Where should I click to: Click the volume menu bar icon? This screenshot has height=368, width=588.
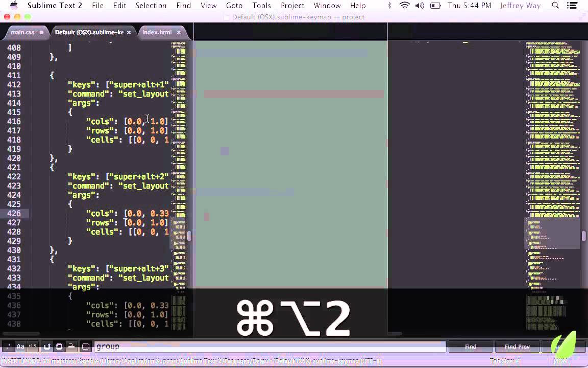tap(420, 5)
